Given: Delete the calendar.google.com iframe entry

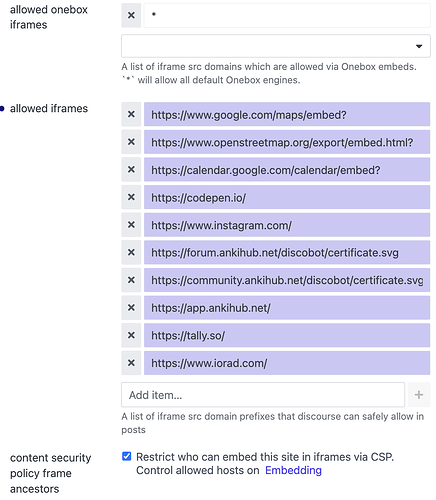Looking at the screenshot, I should tap(131, 170).
